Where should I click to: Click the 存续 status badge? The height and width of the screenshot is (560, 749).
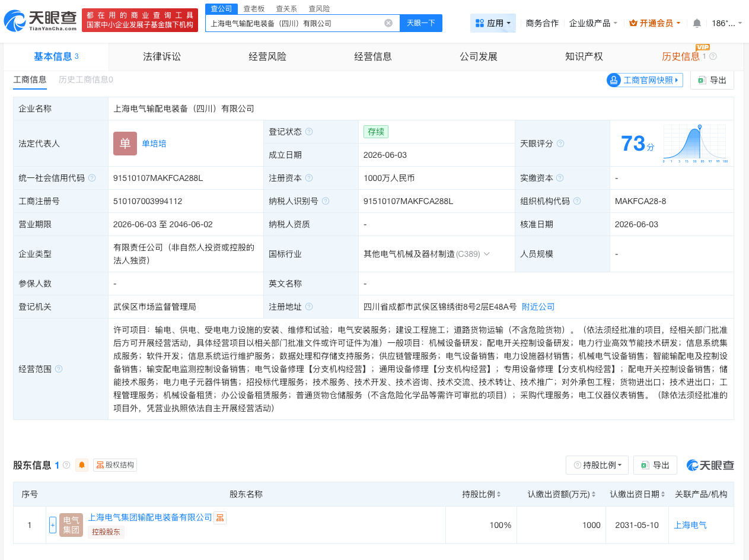point(376,132)
